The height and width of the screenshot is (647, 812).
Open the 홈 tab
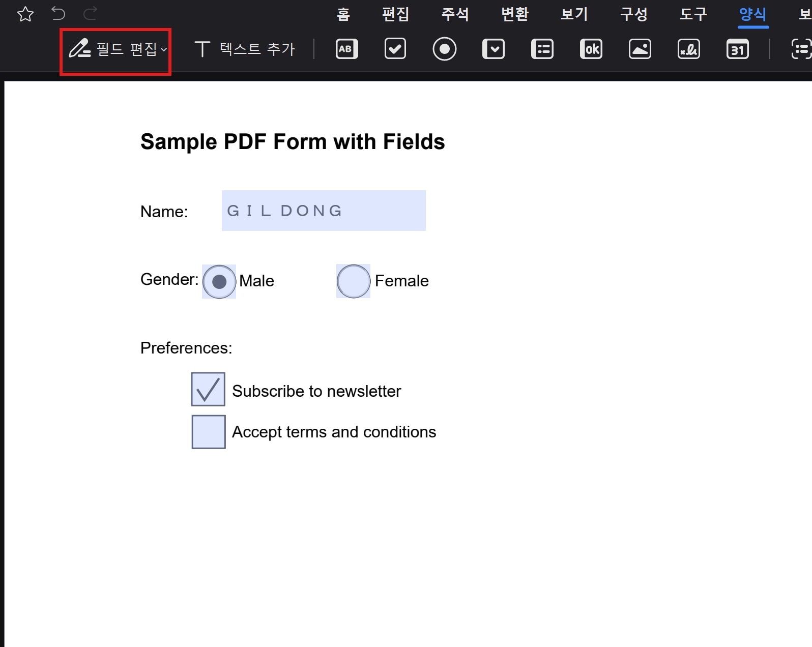343,14
